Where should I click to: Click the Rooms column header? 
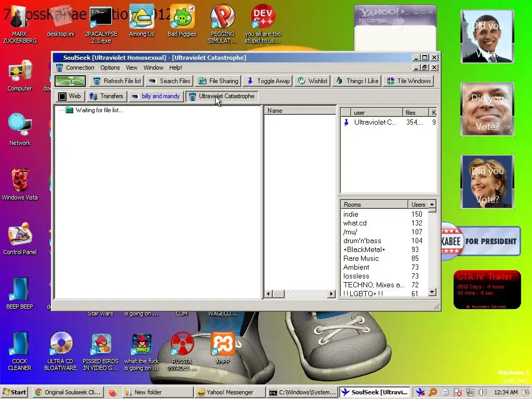point(374,205)
